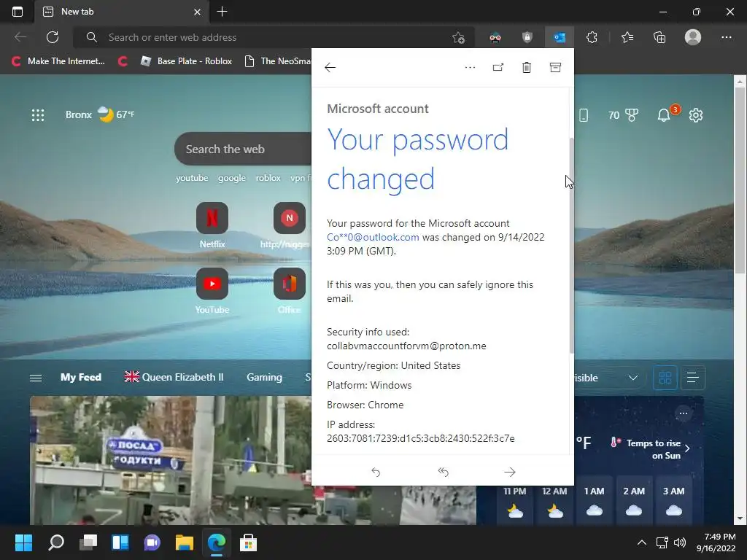Screen dimensions: 747x560
Task: Open taskbar Search
Action: 56,542
